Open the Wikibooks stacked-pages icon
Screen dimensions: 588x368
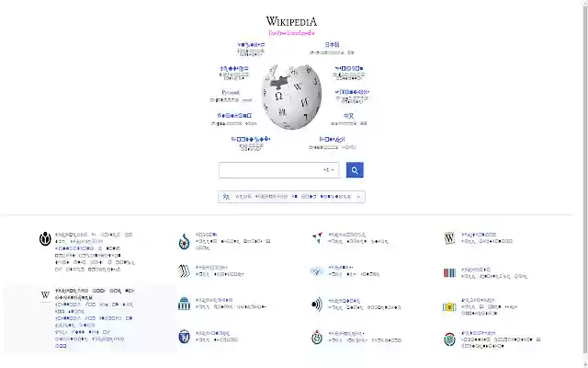pos(184,270)
